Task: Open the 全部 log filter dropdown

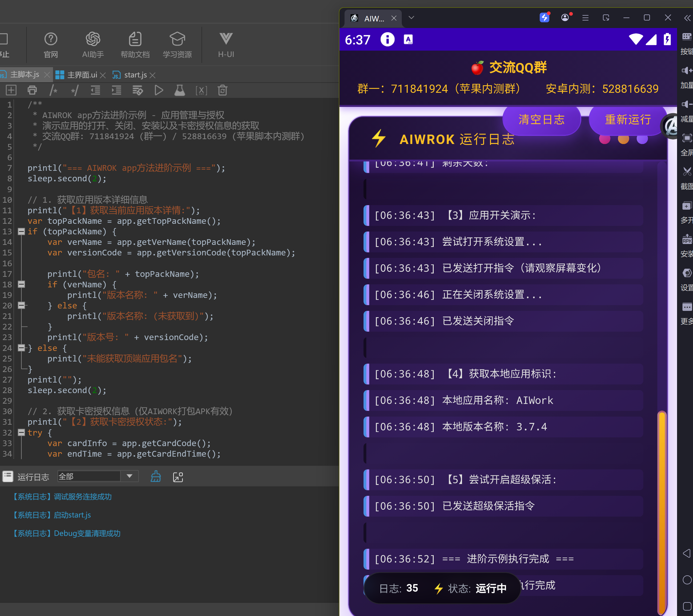Action: click(98, 476)
